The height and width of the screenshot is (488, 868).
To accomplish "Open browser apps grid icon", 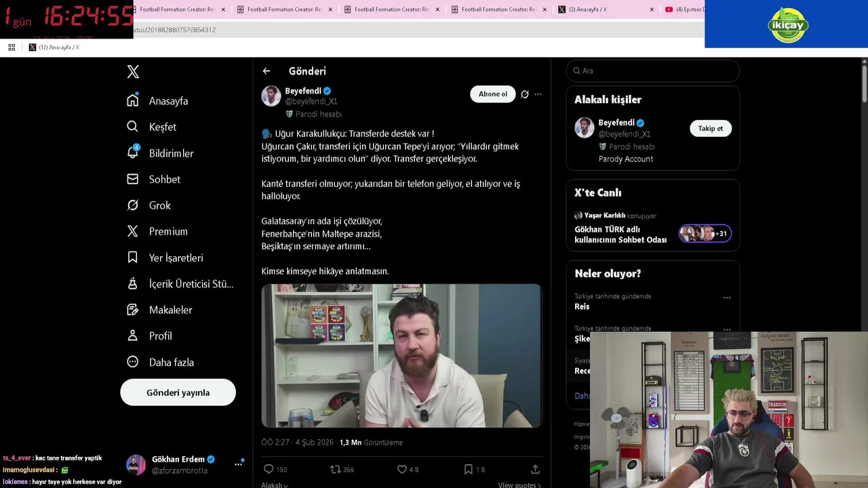I will 12,47.
